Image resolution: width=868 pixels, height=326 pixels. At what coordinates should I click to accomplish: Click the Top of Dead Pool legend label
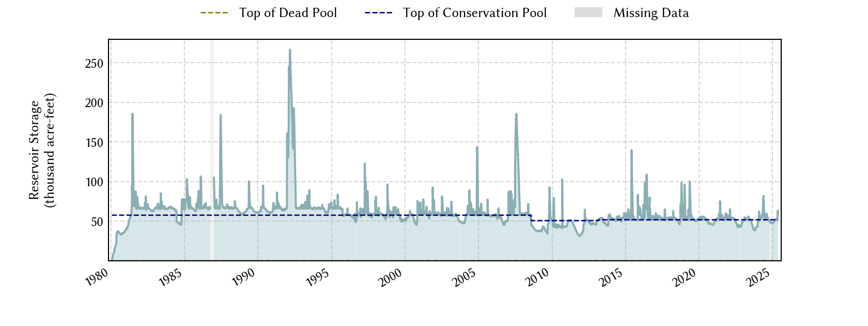(288, 13)
